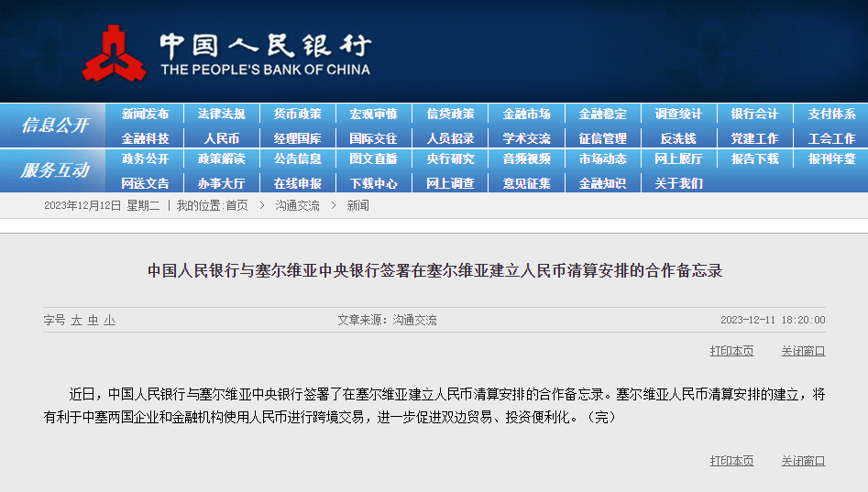
Task: Set font size to medium (中)
Action: coord(93,321)
